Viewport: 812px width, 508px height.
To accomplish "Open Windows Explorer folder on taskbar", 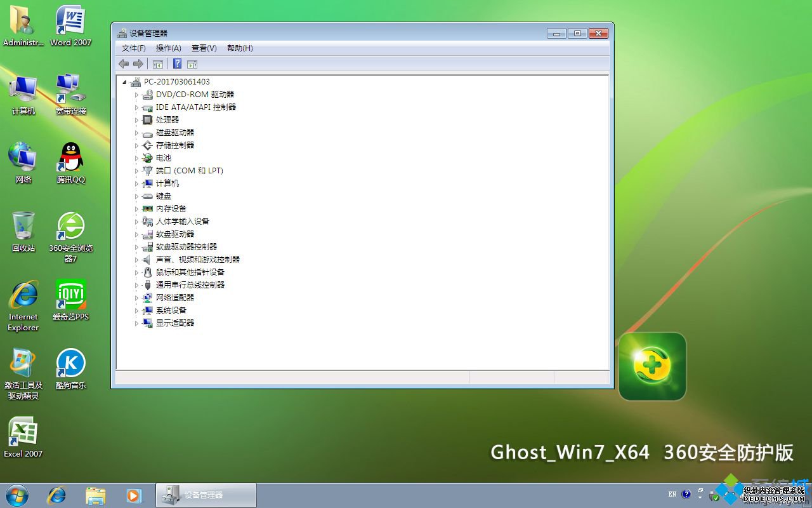I will 95,495.
